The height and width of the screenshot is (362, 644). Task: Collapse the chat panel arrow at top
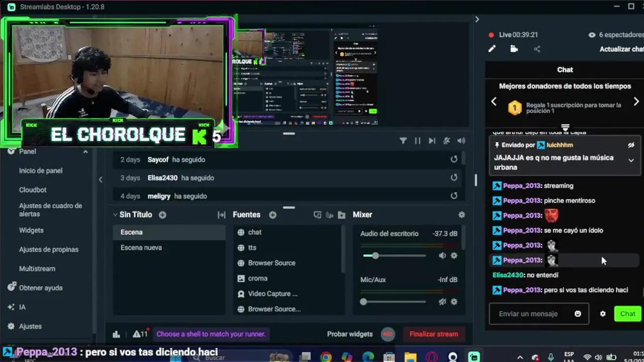477,19
